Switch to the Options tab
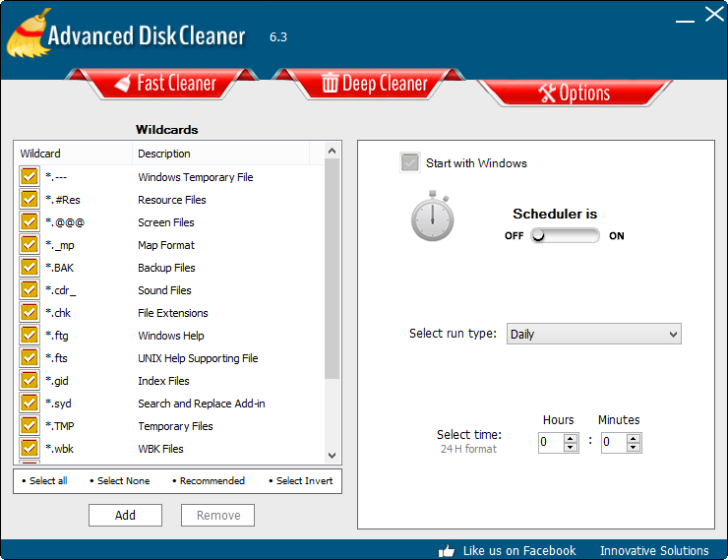The width and height of the screenshot is (728, 560). (575, 93)
